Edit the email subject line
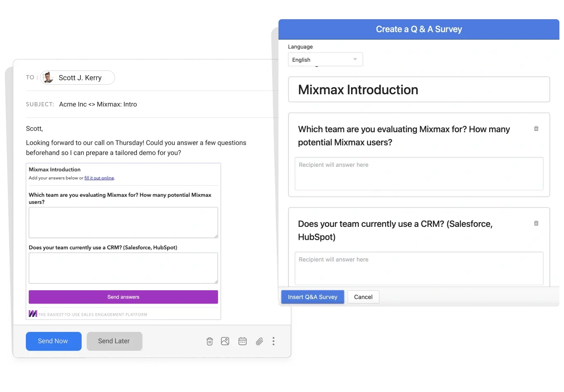The image size is (564, 392). (98, 104)
